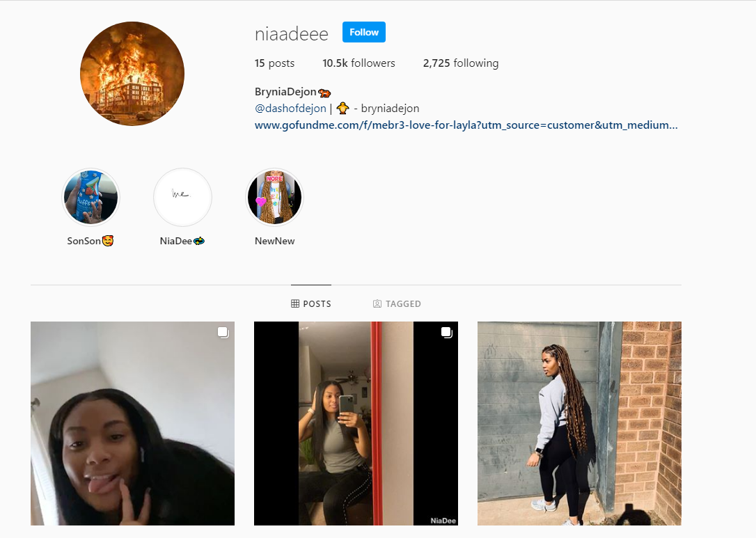756x538 pixels.
Task: Open the 10.5k followers list
Action: [359, 63]
